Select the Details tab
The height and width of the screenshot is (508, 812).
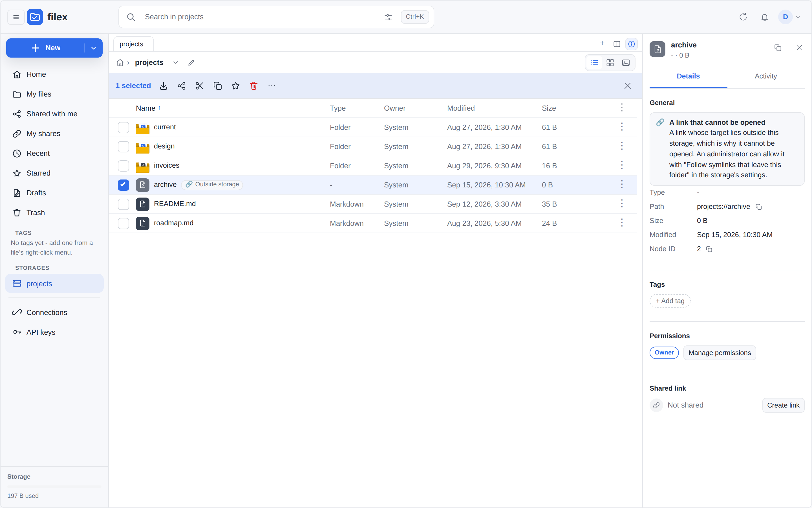688,76
